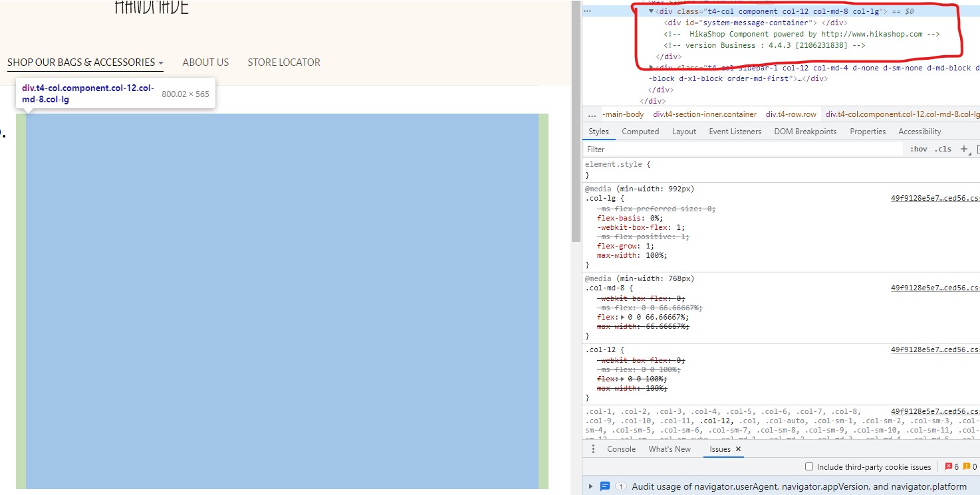980x495 pixels.
Task: Expand the flex shorthand in .col-12 rule
Action: point(622,379)
